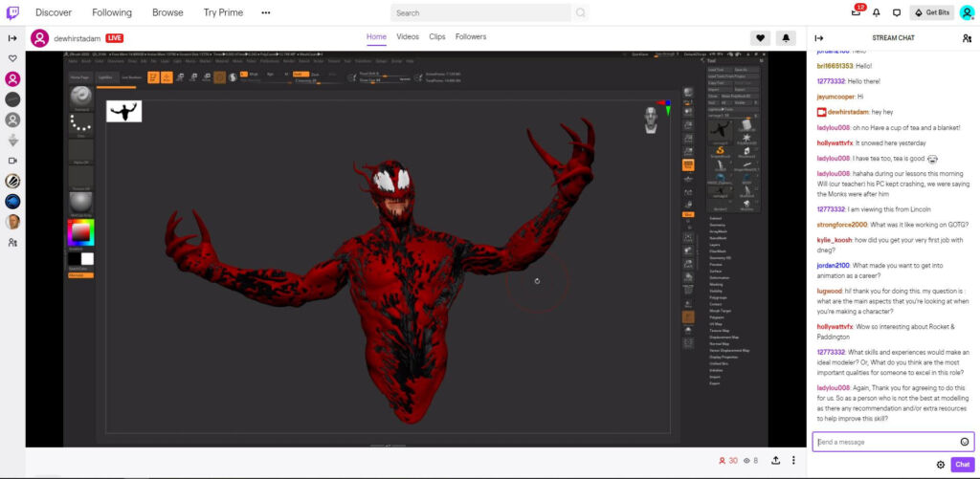The image size is (980, 479).
Task: Open the notifications bell in top bar
Action: click(x=877, y=12)
